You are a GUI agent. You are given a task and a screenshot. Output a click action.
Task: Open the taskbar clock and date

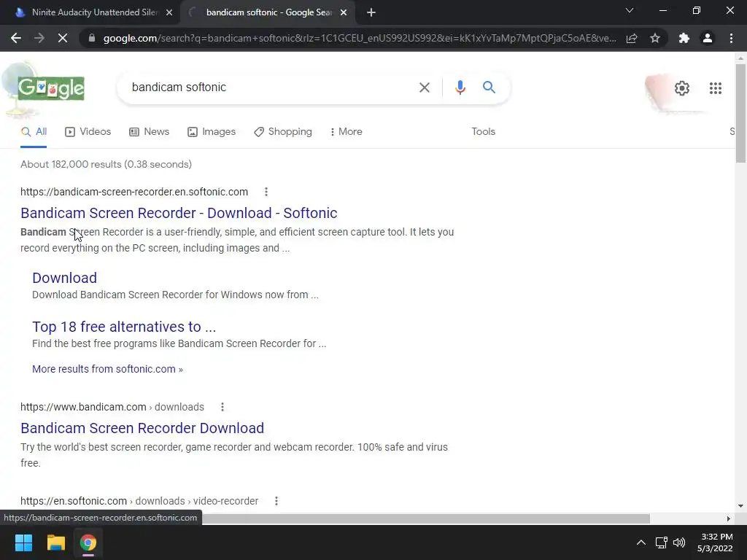click(x=715, y=542)
